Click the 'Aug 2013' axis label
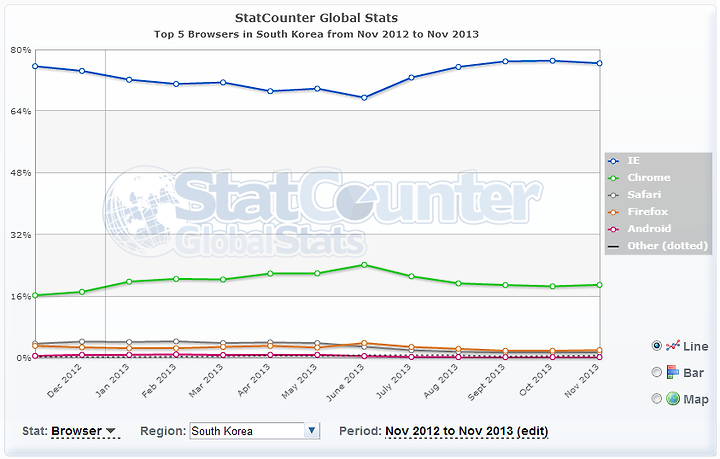The width and height of the screenshot is (720, 459). point(441,381)
